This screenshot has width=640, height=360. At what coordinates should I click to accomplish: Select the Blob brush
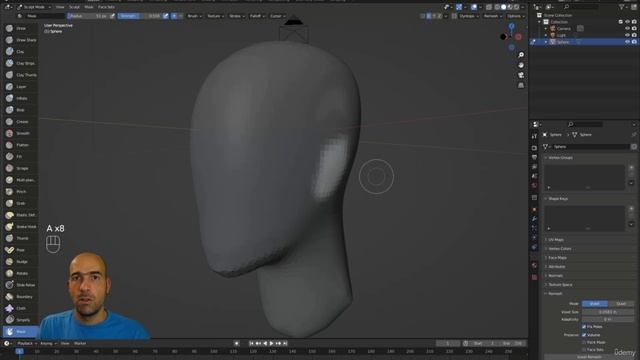pyautogui.click(x=20, y=110)
